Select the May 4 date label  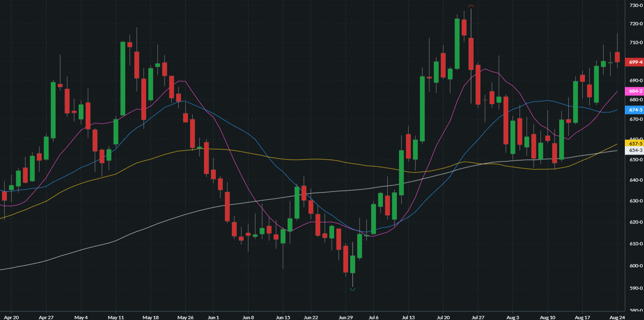point(81,317)
